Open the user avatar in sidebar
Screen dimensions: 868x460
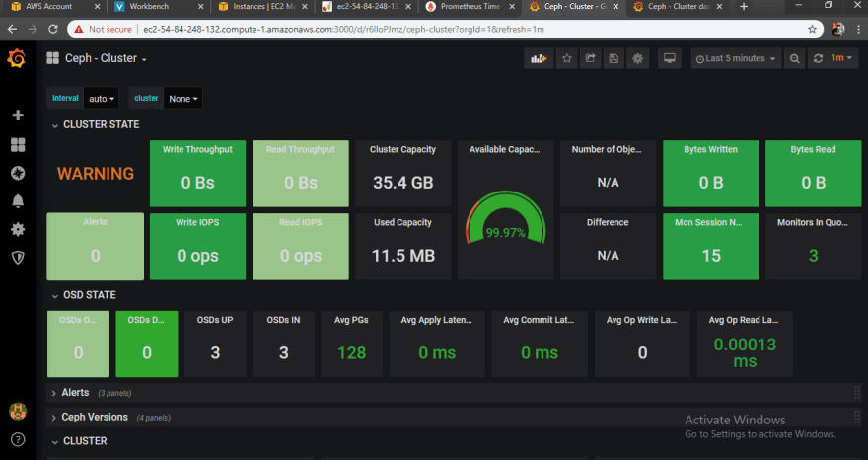(x=18, y=412)
